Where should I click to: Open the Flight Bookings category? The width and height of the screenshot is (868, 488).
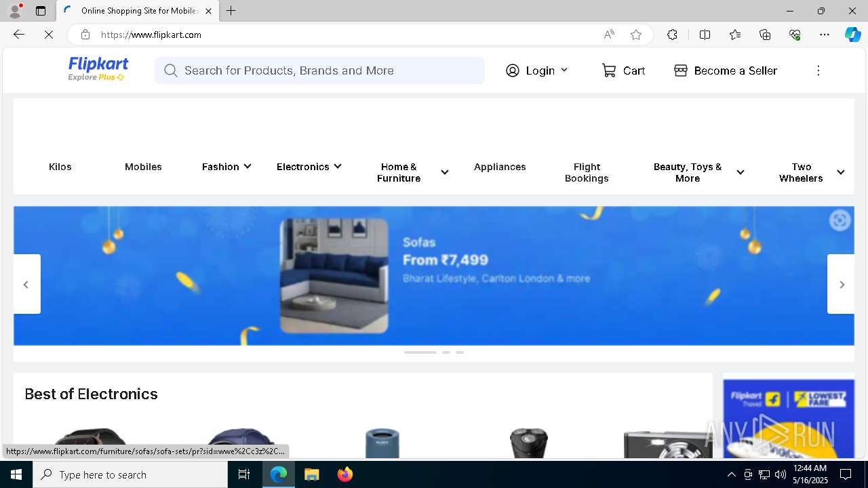587,172
